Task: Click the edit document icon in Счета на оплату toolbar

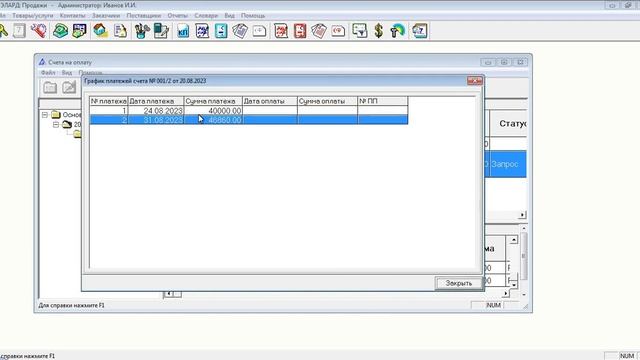Action: pos(69,87)
